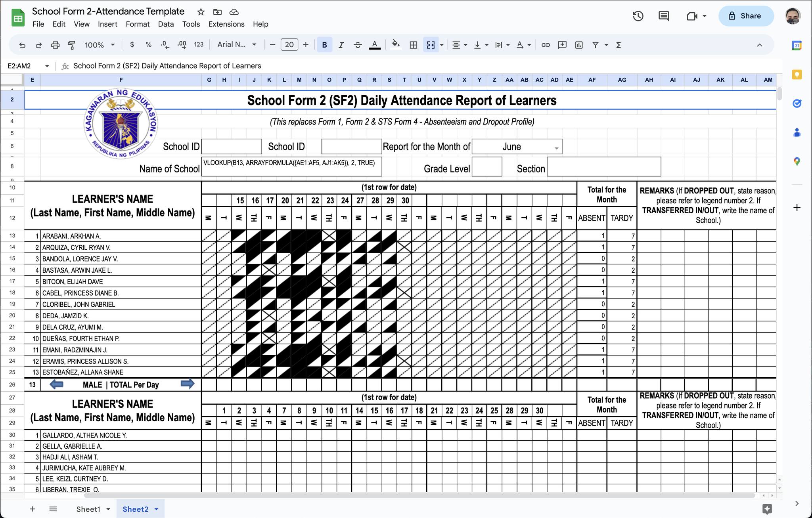Increase decimal places
Image resolution: width=812 pixels, height=518 pixels.
click(x=182, y=45)
